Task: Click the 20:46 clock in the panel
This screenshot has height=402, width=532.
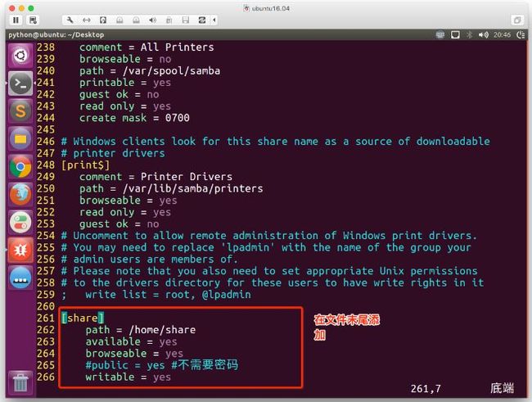Action: tap(503, 34)
